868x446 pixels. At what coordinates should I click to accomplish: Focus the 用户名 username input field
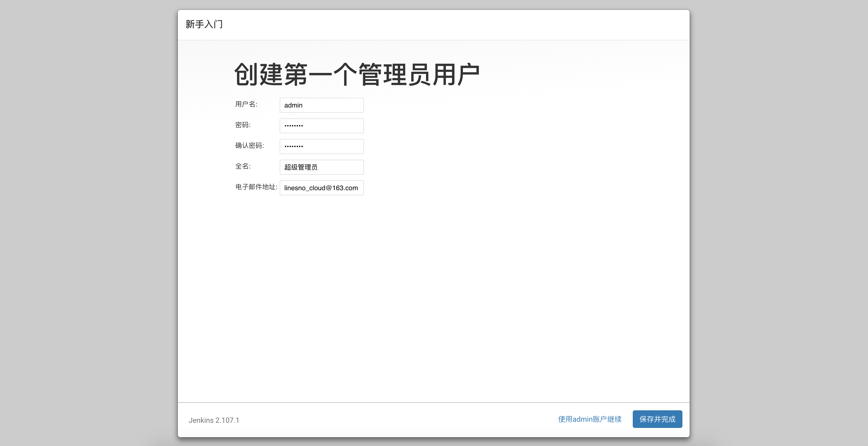pos(322,105)
